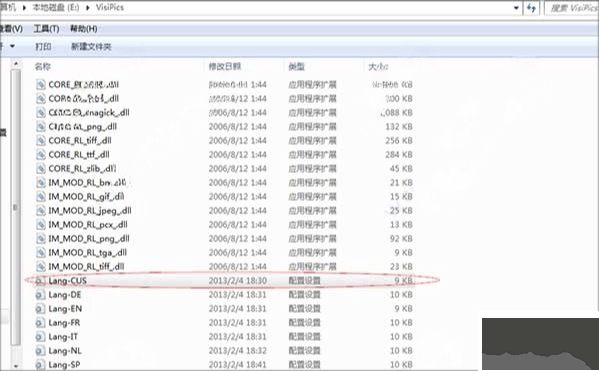Select the file named Lang-NL

point(65,351)
